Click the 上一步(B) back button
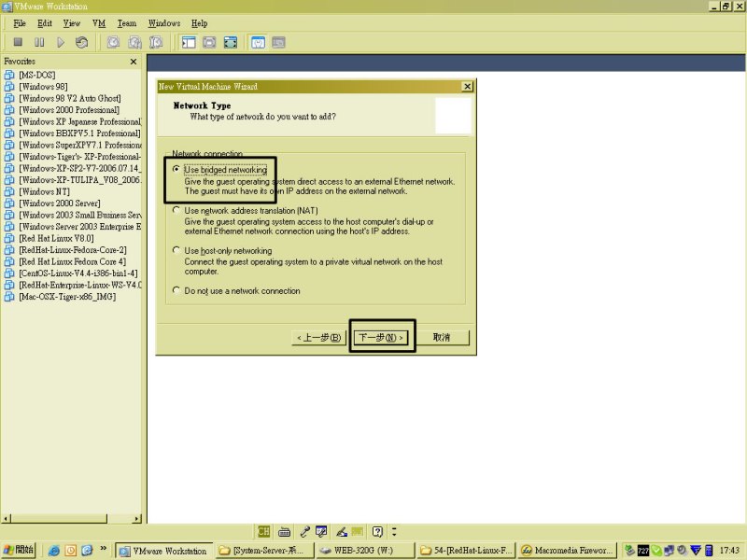The height and width of the screenshot is (560, 747). tap(318, 338)
